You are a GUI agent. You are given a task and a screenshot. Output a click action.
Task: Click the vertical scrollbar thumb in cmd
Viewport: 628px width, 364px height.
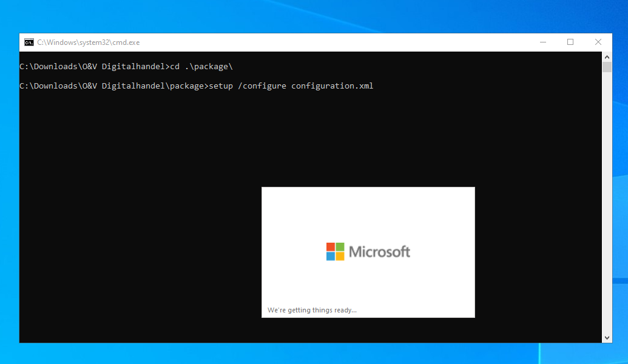607,67
